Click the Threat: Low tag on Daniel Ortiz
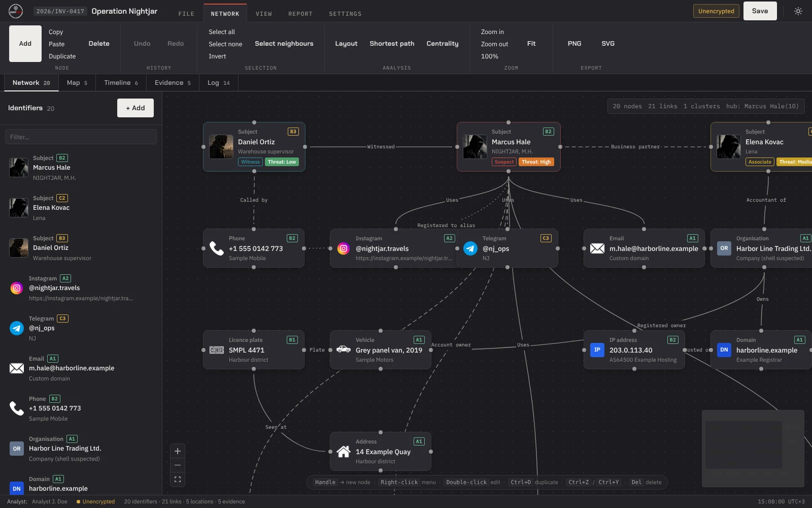The image size is (812, 508). [282, 162]
